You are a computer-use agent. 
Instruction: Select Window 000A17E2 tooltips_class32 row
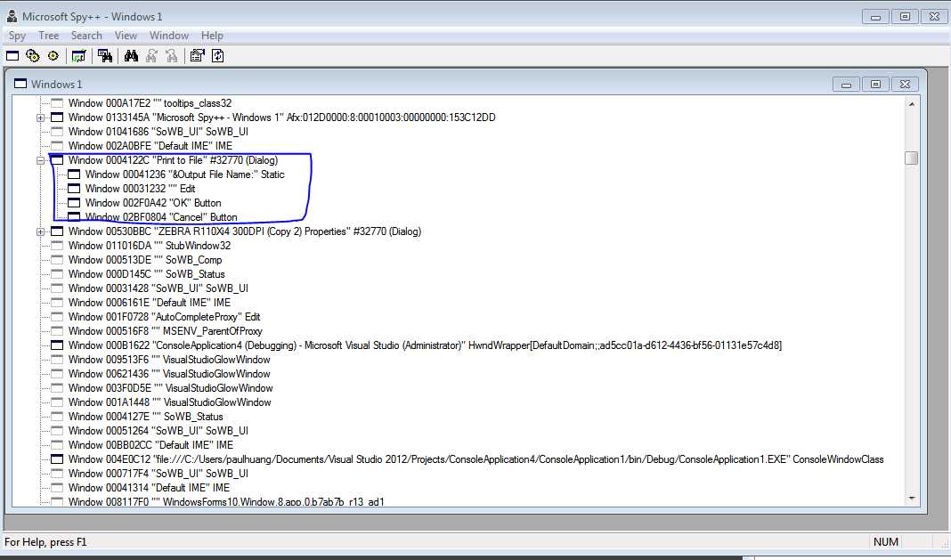pyautogui.click(x=150, y=103)
